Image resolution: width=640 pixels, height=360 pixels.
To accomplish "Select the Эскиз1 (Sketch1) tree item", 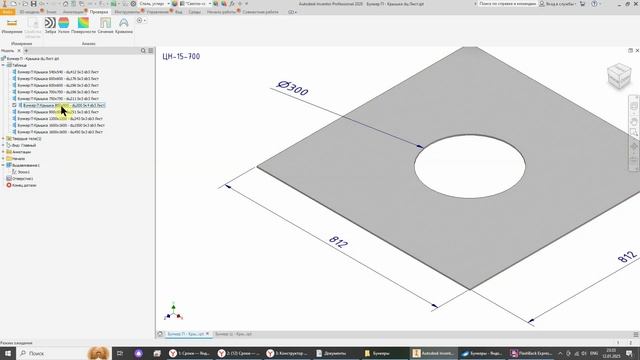I will [23, 172].
